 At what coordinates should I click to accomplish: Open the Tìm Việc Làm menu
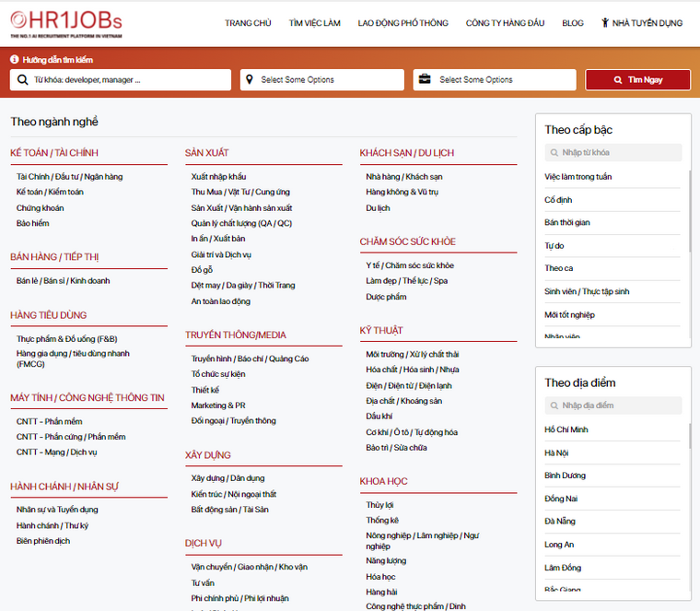(314, 23)
